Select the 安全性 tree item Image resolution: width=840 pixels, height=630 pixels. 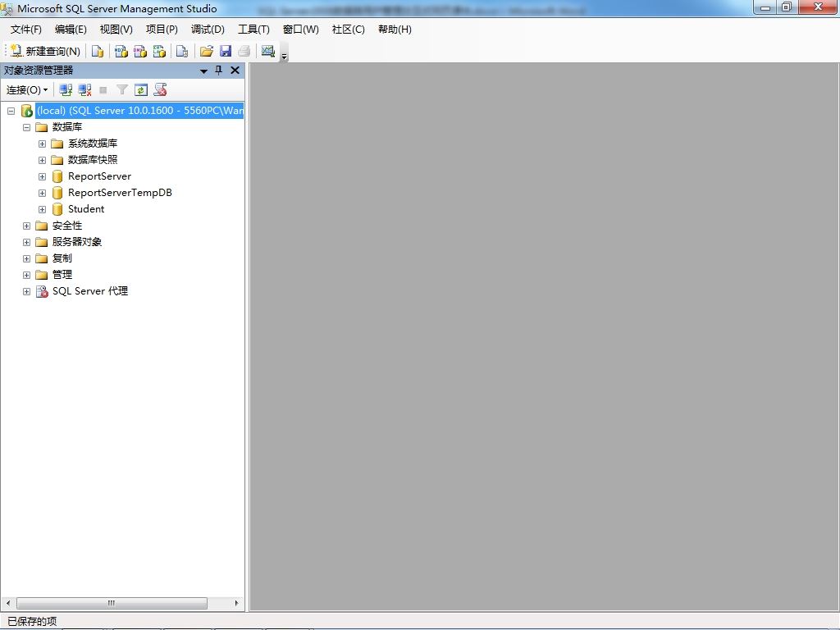pos(67,226)
